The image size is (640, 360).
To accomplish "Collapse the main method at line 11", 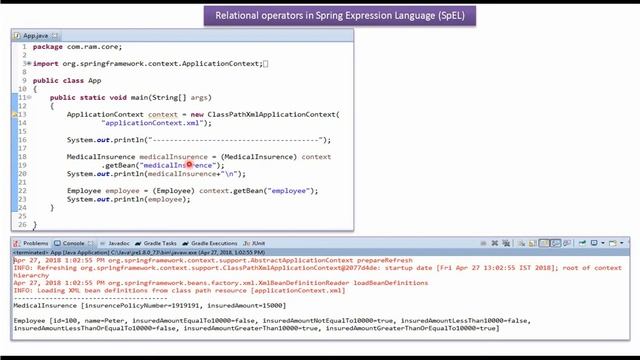I will point(29,97).
